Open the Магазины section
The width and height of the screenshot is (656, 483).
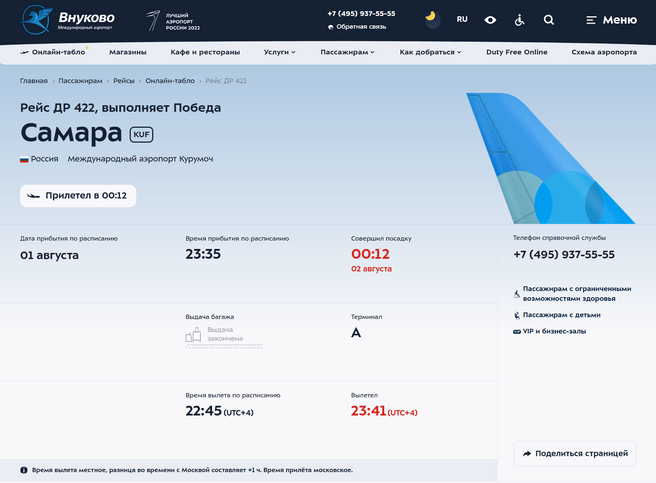pyautogui.click(x=128, y=52)
